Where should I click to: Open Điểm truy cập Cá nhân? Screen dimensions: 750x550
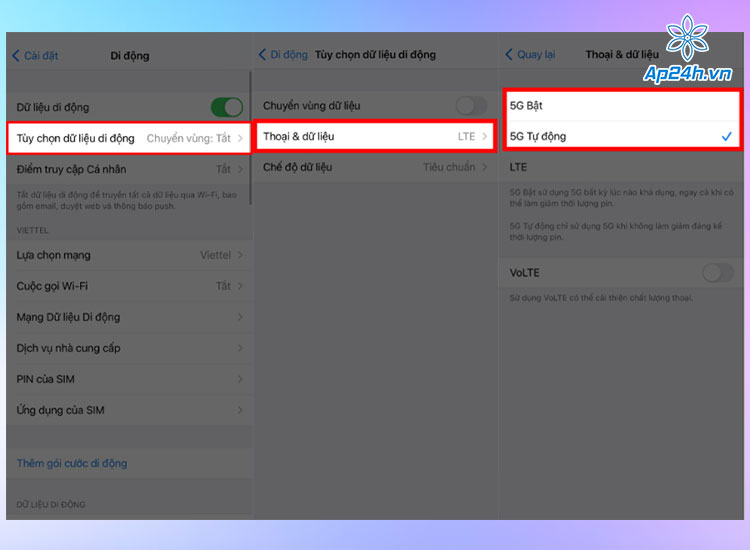pyautogui.click(x=129, y=169)
